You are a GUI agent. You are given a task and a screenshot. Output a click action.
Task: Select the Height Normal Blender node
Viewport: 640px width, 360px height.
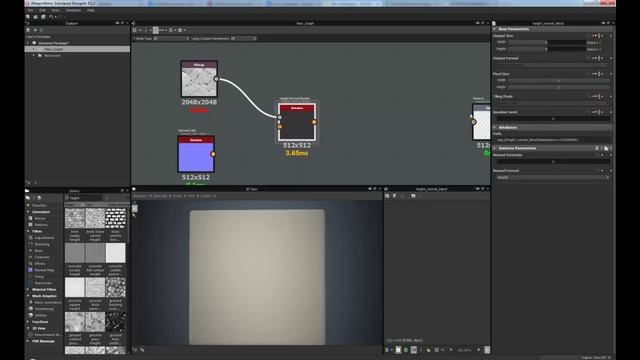click(x=297, y=122)
